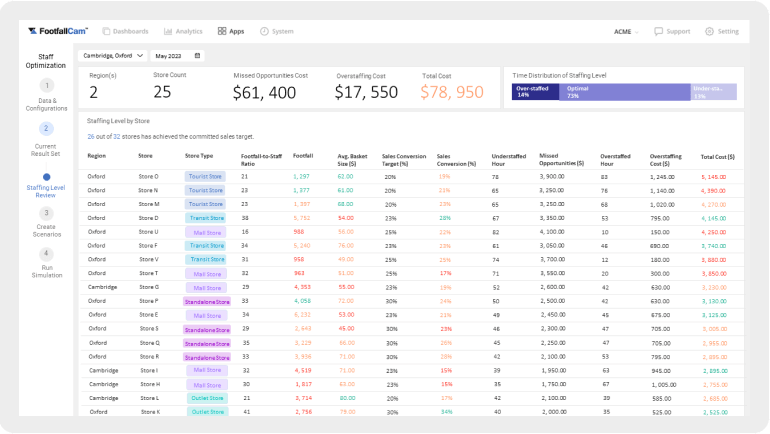Screen dimensions: 770x434
Task: Click the 26 stores achieved link
Action: 91,136
